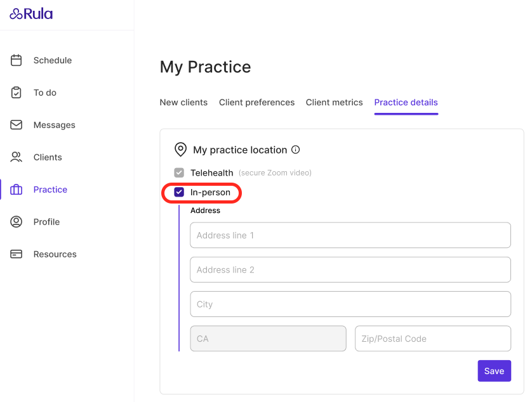Uncheck the In-person checkbox
Viewport: 532px width, 402px height.
pyautogui.click(x=179, y=192)
